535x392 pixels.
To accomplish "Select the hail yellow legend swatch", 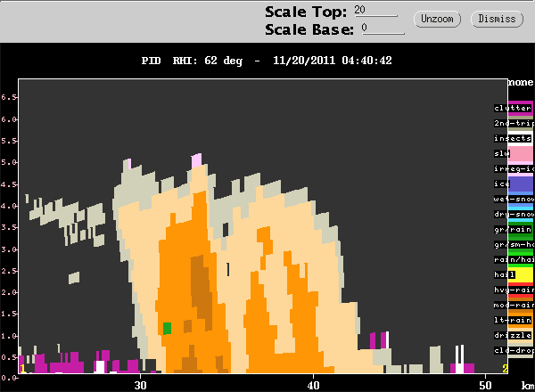I will tap(521, 274).
